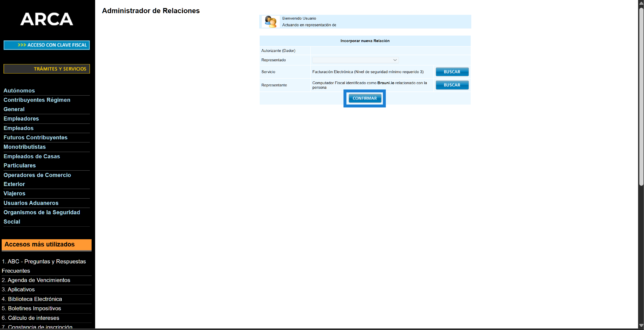Open Usuarios Aduaneros link
The width and height of the screenshot is (644, 330).
tap(31, 203)
